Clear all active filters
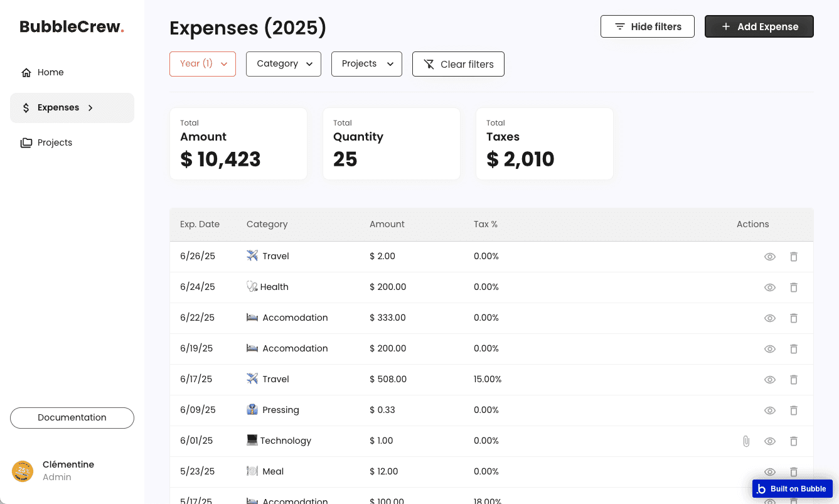 tap(458, 64)
